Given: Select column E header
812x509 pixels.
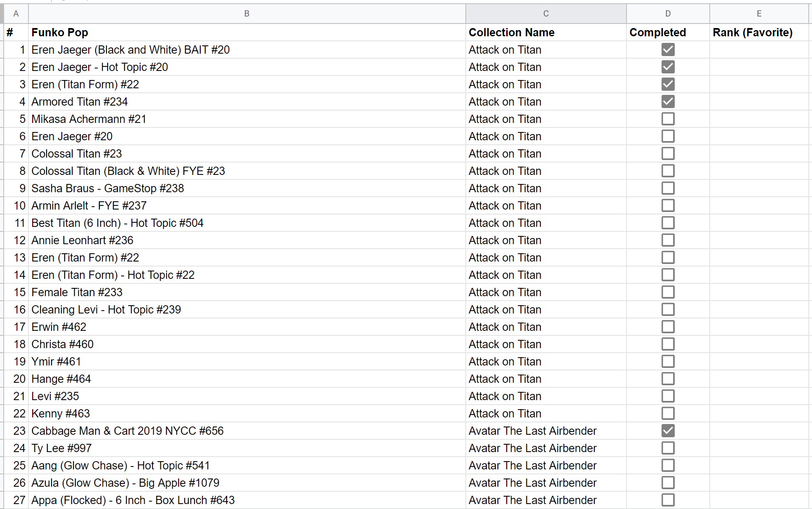Looking at the screenshot, I should click(759, 14).
